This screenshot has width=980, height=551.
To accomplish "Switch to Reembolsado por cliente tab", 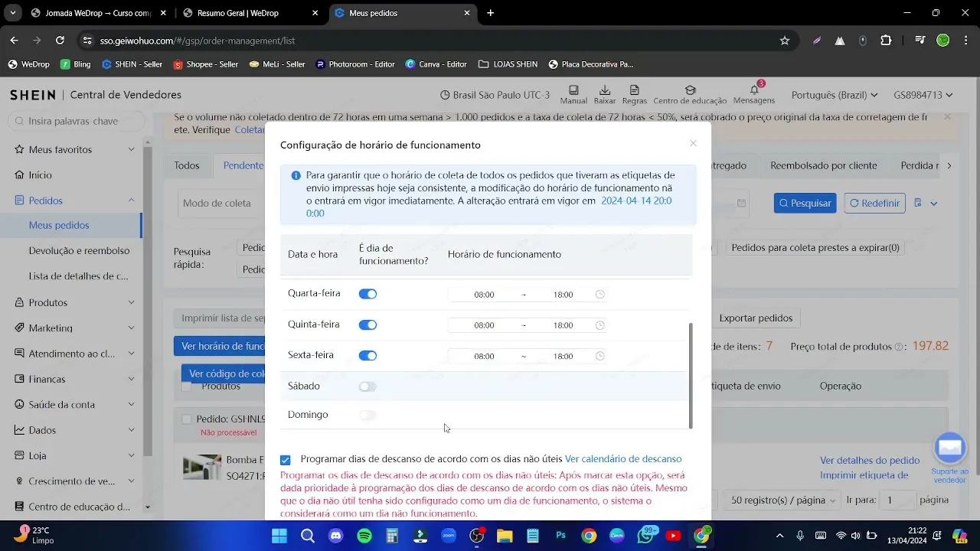I will click(x=824, y=165).
